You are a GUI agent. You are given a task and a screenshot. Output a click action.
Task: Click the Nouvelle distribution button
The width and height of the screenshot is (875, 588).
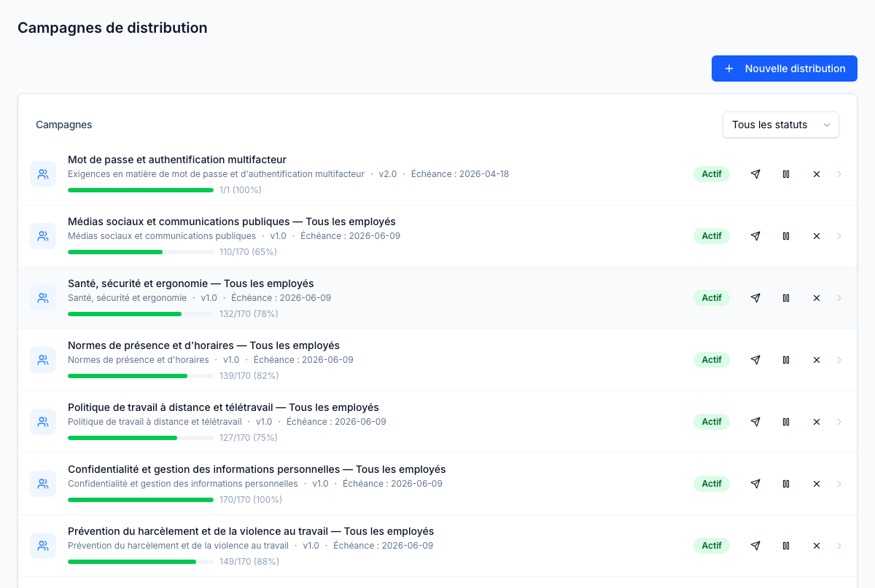[x=785, y=68]
